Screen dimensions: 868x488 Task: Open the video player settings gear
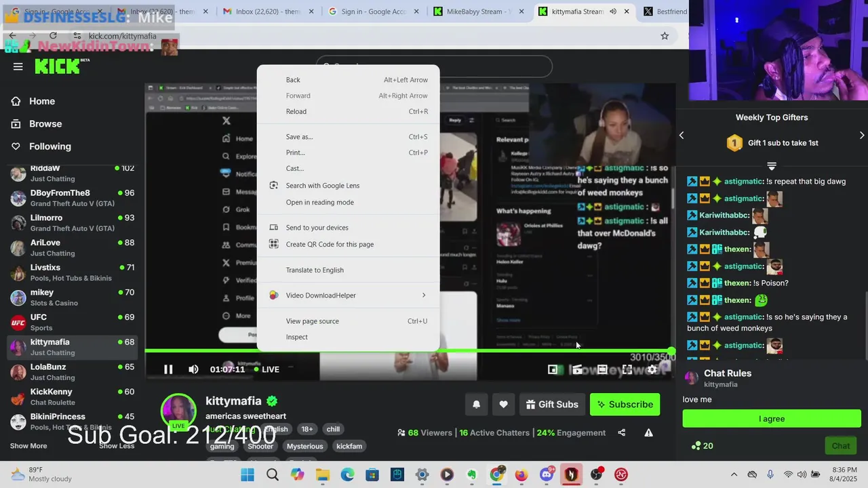pos(652,369)
